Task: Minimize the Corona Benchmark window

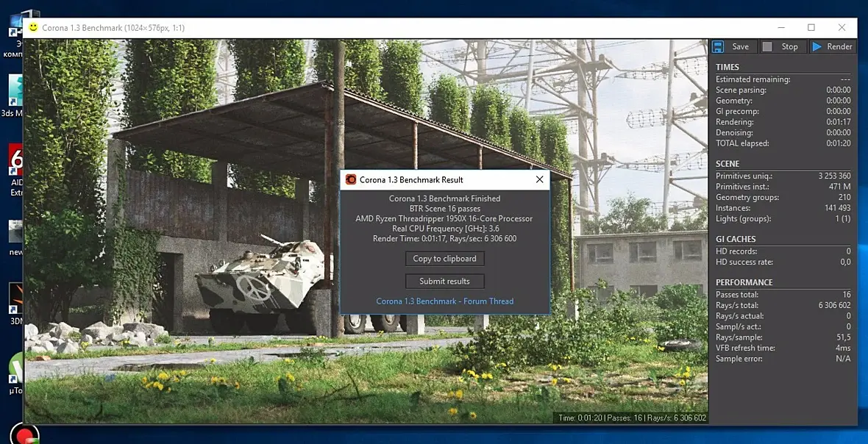Action: click(780, 28)
